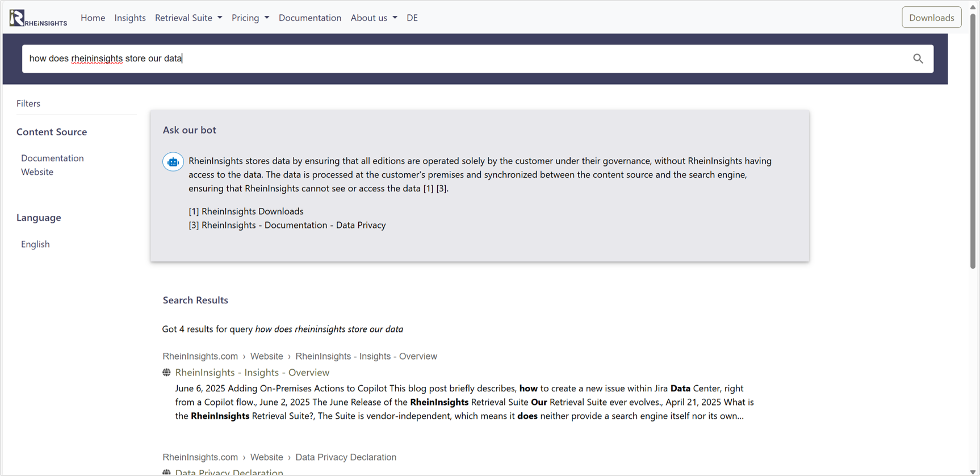This screenshot has width=980, height=476.
Task: Click the page's vertical scrollbar
Action: click(x=973, y=142)
